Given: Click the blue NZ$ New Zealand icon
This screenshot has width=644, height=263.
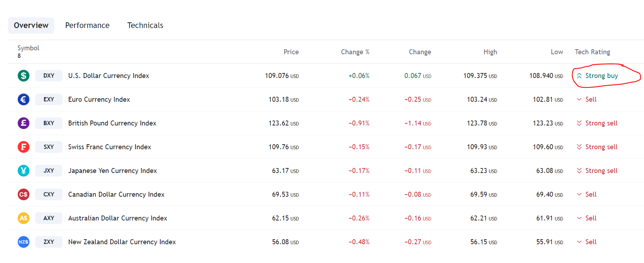Looking at the screenshot, I should pos(23,242).
